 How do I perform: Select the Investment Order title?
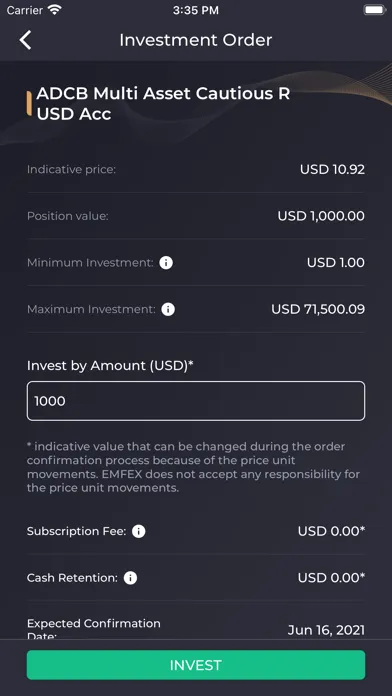click(x=196, y=40)
